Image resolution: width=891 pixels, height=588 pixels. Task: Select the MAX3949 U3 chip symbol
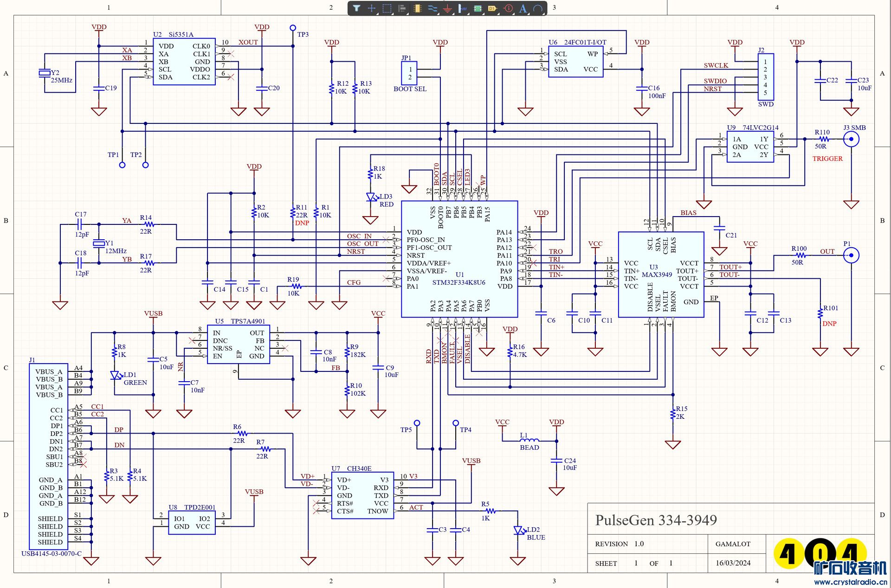pos(660,275)
